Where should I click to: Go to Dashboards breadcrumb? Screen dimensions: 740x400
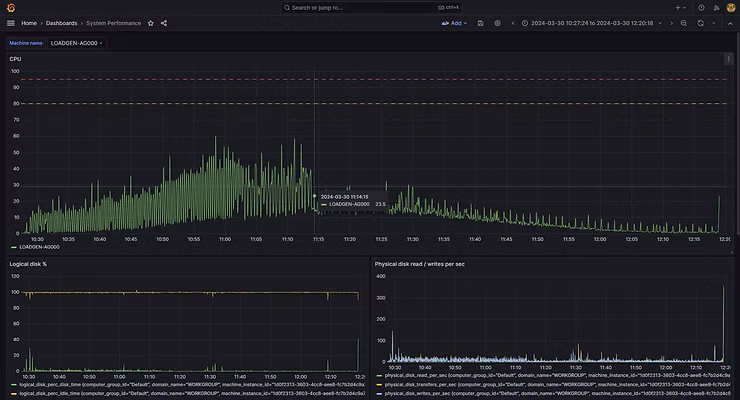(x=61, y=23)
